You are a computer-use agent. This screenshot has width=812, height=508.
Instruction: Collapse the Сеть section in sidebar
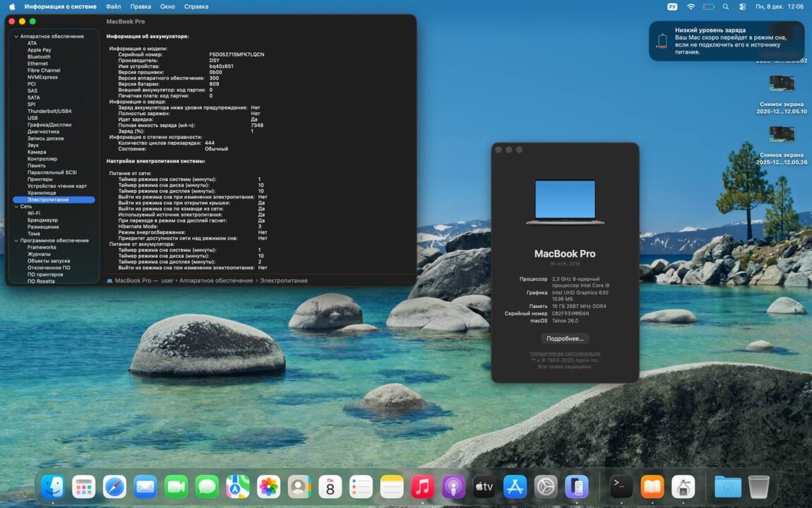pos(16,206)
